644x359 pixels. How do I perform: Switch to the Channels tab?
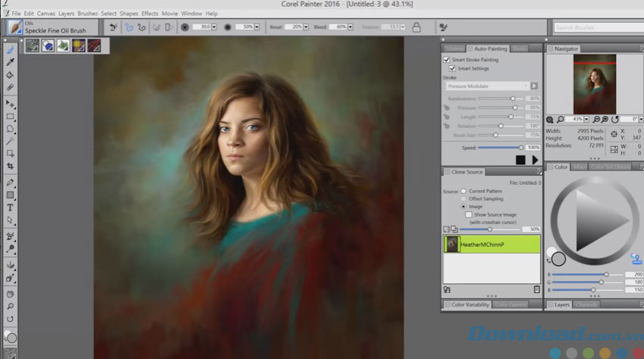click(586, 304)
